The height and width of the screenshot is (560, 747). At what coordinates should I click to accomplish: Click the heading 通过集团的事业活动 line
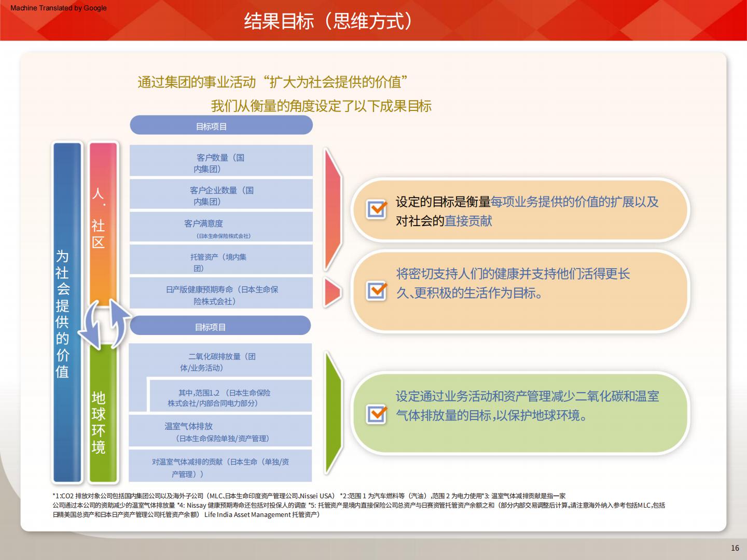click(272, 82)
